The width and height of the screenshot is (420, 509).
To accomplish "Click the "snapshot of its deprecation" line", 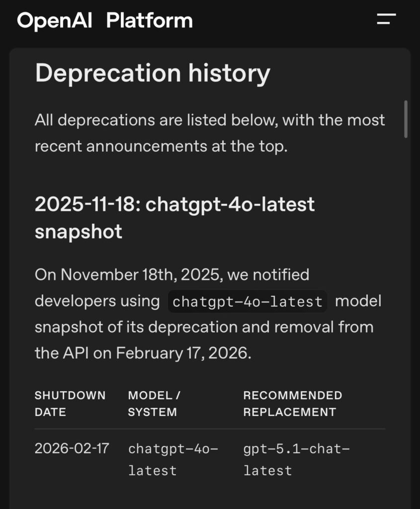I will pos(136,327).
